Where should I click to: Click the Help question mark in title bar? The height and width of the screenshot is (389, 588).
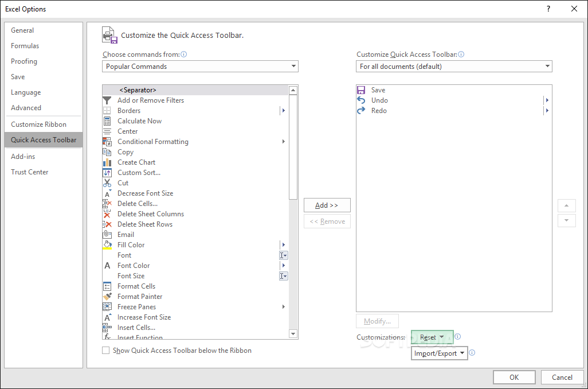pos(548,9)
